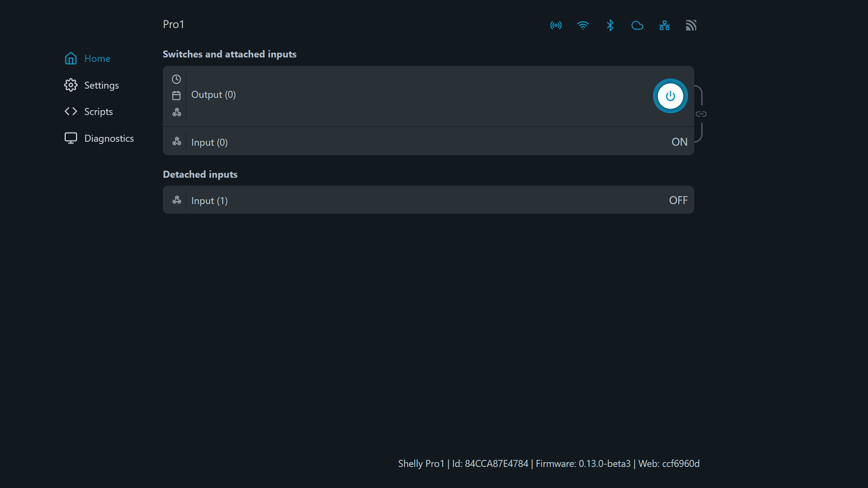Screen dimensions: 868x488
Task: Toggle the ON state of Input (0)
Action: click(x=679, y=141)
